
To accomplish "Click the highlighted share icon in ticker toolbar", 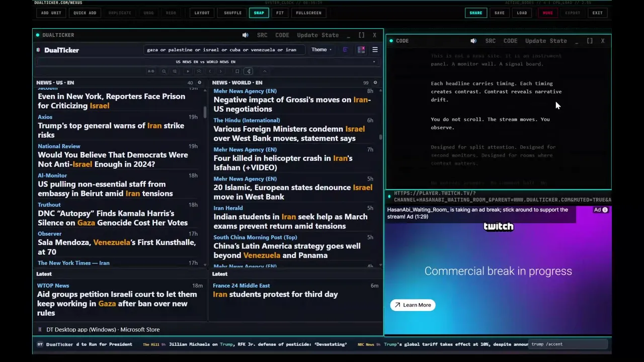I will click(x=249, y=71).
